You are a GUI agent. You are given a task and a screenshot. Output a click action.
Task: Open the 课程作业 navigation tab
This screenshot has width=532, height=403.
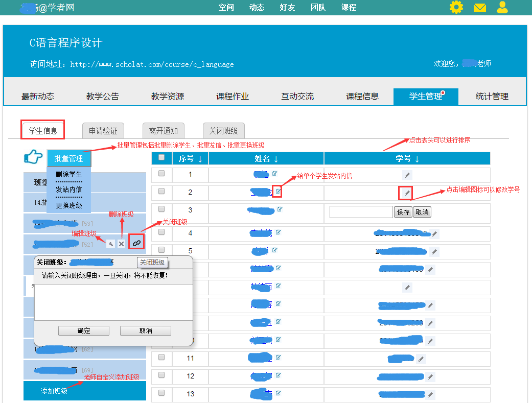click(x=233, y=96)
